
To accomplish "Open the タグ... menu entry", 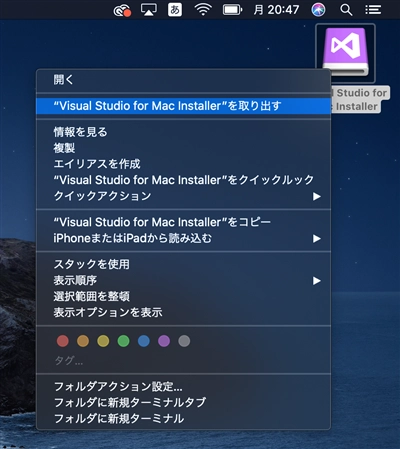I will tap(69, 360).
